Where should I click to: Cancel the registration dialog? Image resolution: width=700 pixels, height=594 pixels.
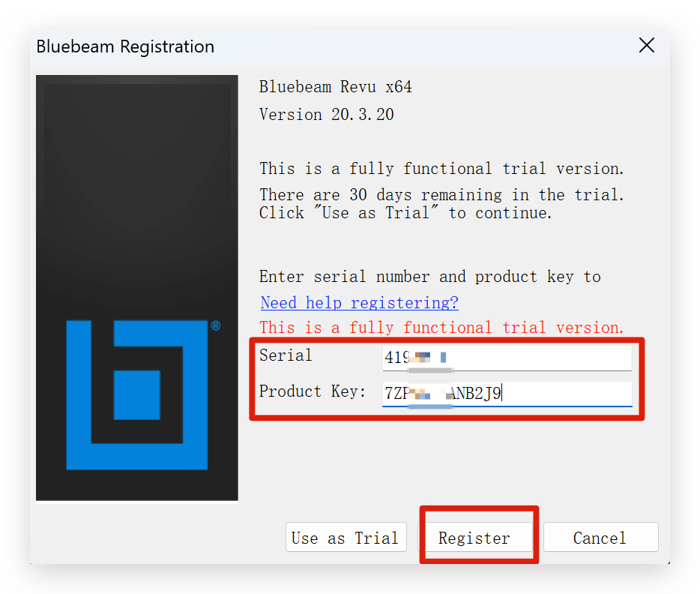tap(600, 537)
